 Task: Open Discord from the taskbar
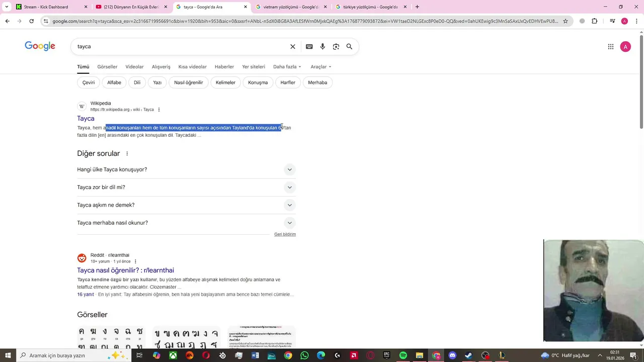pos(452,355)
